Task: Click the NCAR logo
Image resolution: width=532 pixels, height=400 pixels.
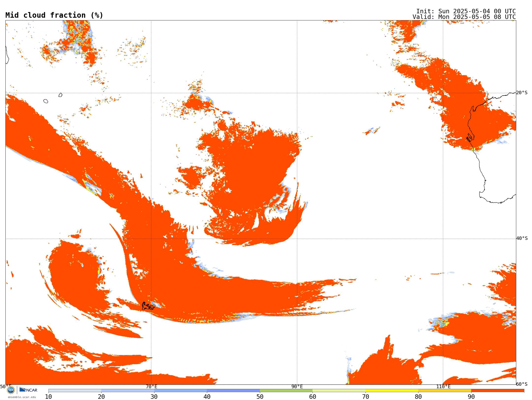Action: (28, 390)
